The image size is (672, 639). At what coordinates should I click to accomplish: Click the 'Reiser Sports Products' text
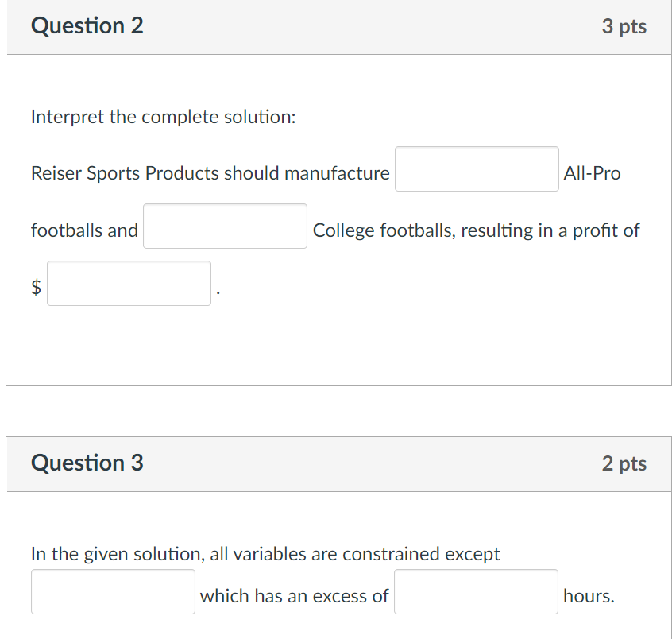click(125, 173)
